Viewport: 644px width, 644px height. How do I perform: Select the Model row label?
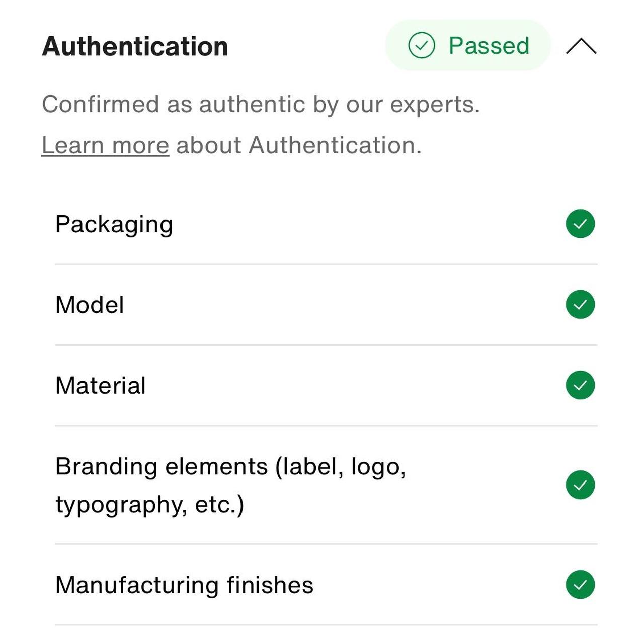(x=90, y=305)
